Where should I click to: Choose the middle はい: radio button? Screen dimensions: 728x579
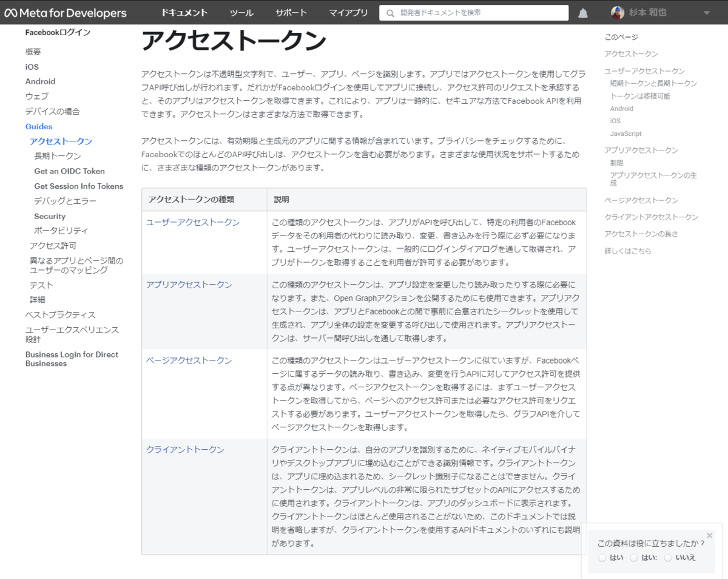(x=634, y=557)
